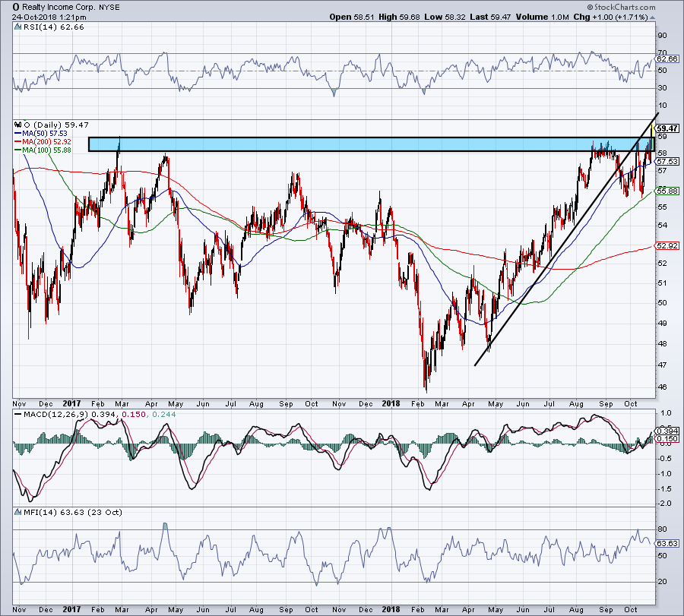Click the green 55.88 MA tag on axis
The image size is (684, 616).
tap(667, 191)
